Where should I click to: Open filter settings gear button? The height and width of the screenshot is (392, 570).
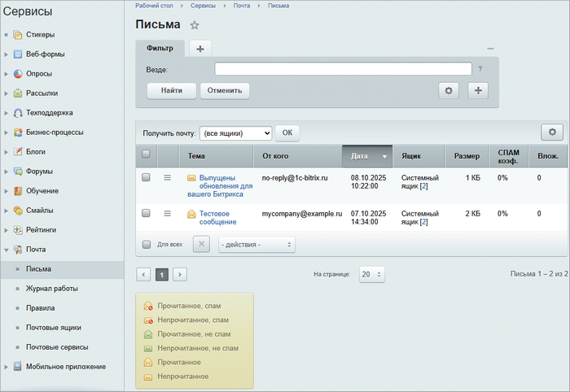(x=449, y=90)
